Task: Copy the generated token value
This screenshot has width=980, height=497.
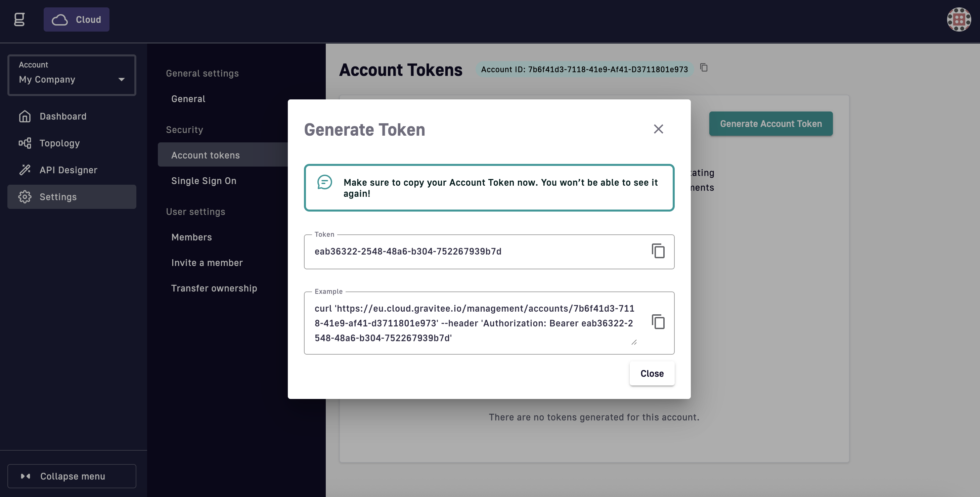Action: (658, 251)
